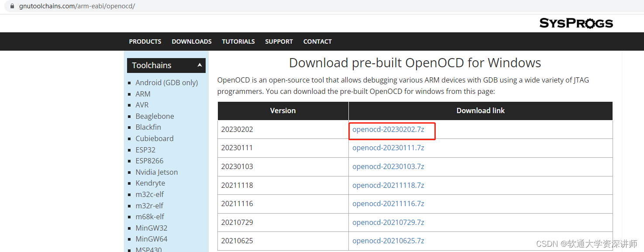Screen dimensions: 644x252
Task: Click version cell 20230202
Action: 283,129
